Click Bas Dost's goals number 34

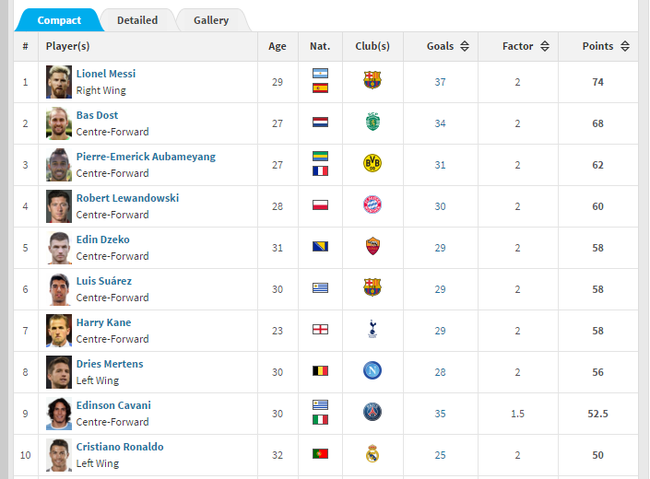(x=440, y=123)
